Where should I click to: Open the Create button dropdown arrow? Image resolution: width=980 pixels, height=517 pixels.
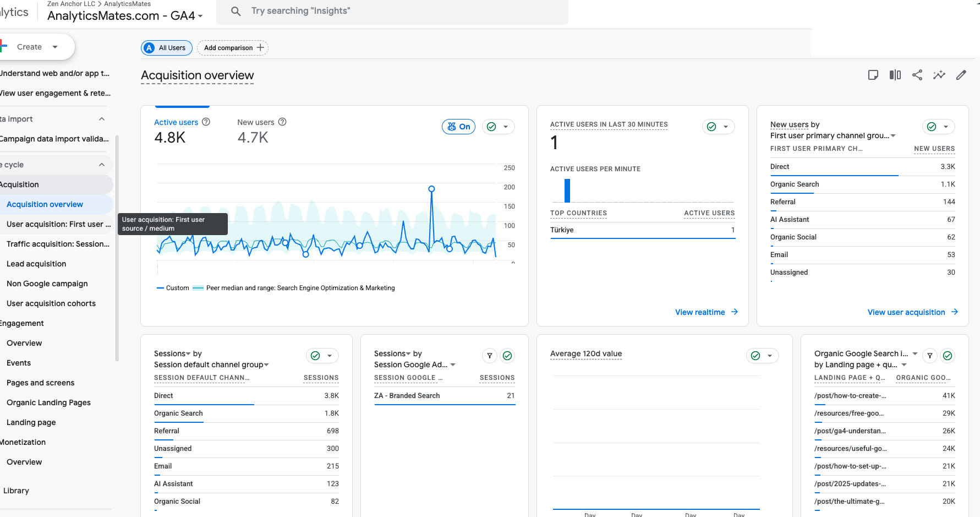(x=55, y=47)
